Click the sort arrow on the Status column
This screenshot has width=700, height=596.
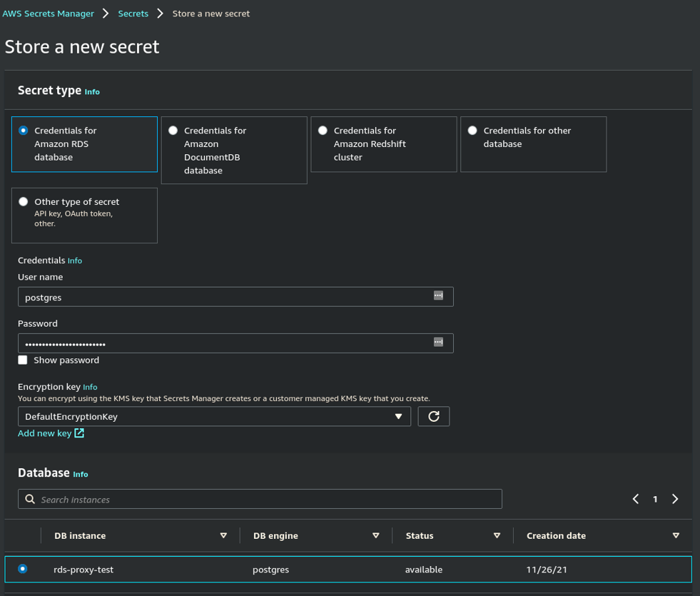click(x=497, y=535)
